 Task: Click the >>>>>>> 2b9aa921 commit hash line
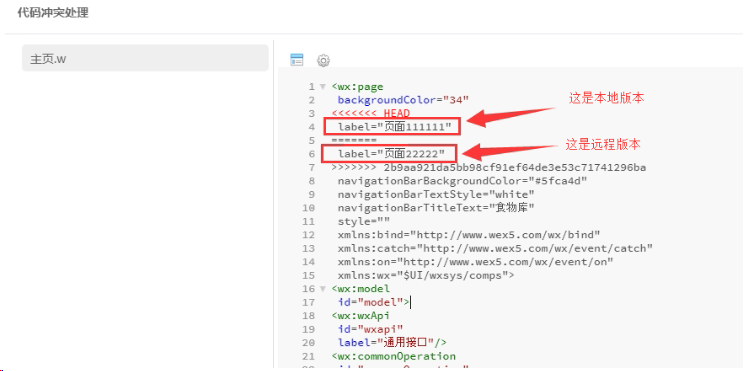point(488,167)
